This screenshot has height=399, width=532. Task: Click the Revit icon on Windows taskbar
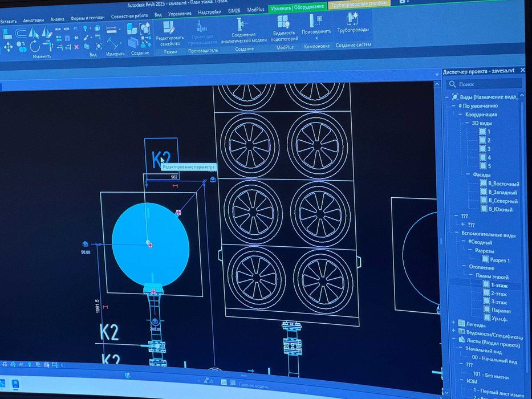[15, 384]
